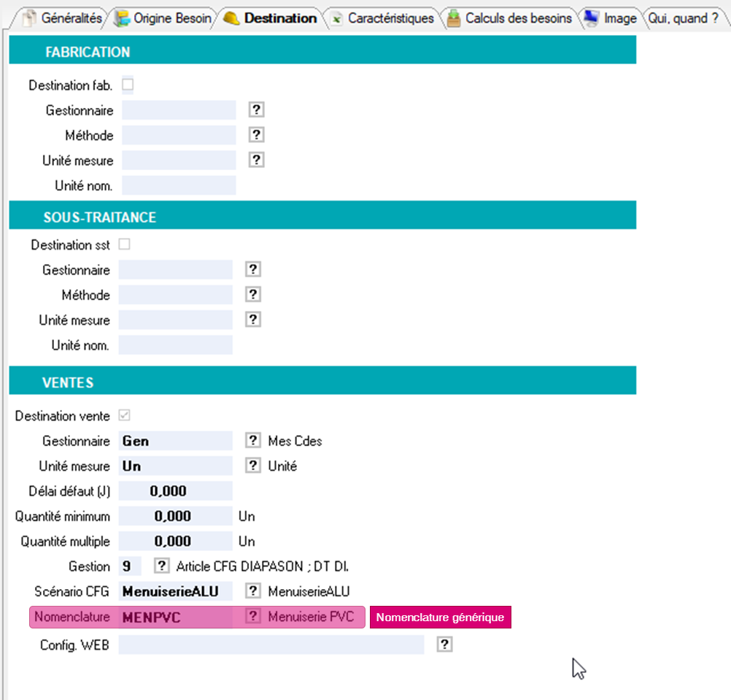Toggle the Destination vente checkbox
The height and width of the screenshot is (700, 731).
124,415
